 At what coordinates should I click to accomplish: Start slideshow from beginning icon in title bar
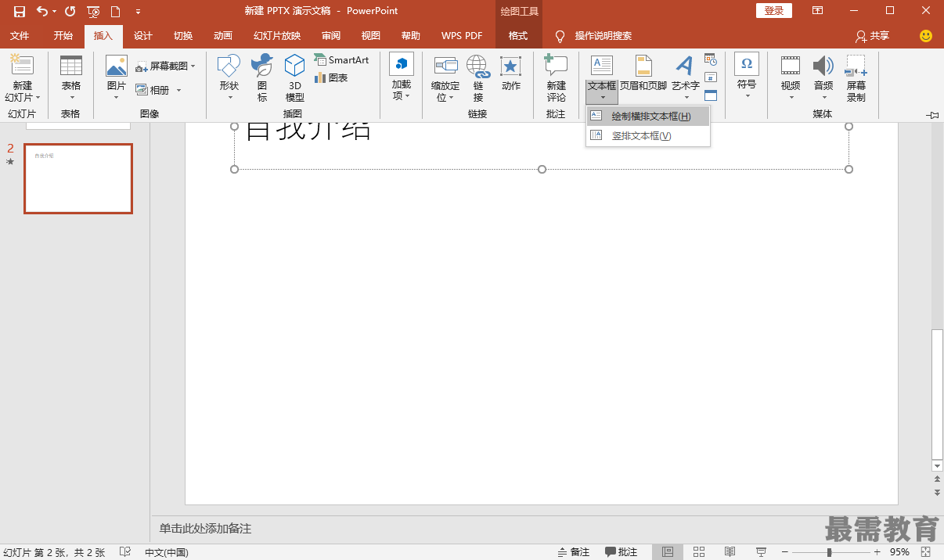coord(93,11)
